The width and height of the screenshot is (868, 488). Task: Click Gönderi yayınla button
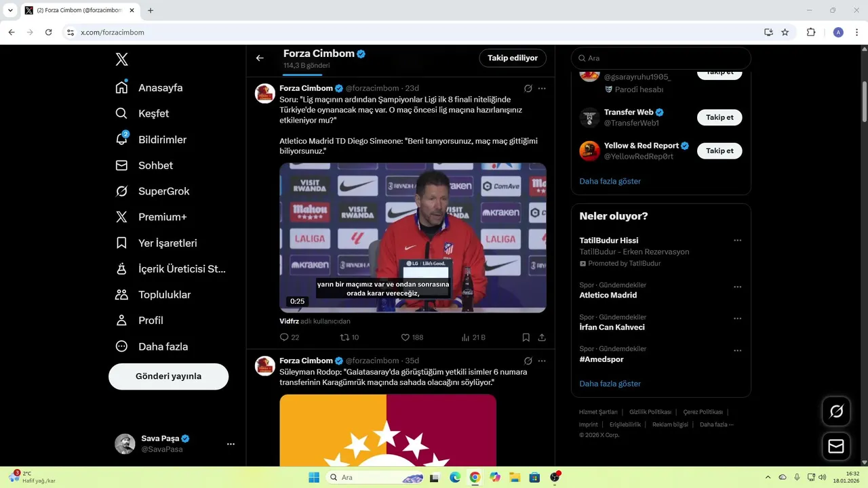click(x=168, y=376)
